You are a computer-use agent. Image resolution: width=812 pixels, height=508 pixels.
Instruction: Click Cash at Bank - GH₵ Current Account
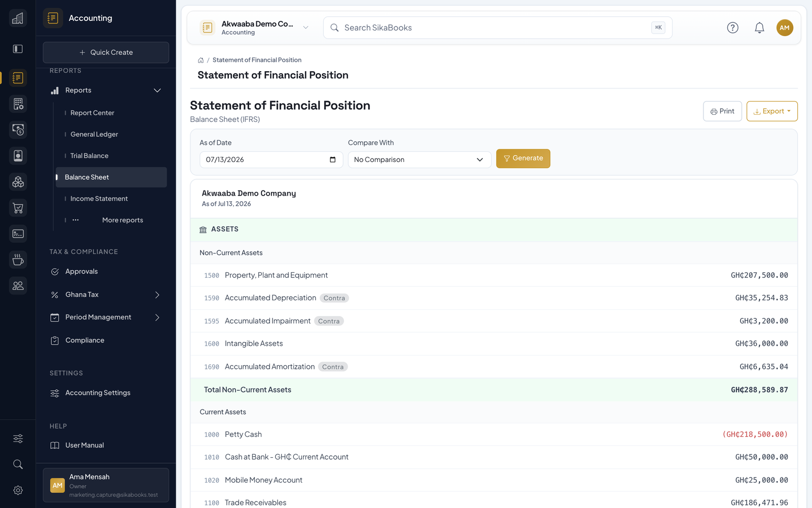click(x=287, y=457)
